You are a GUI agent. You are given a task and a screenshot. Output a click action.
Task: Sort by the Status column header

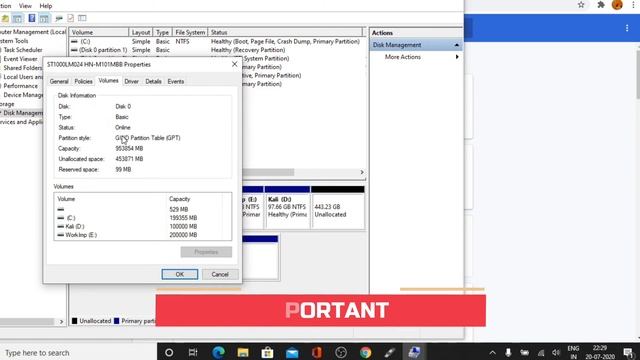(285, 32)
